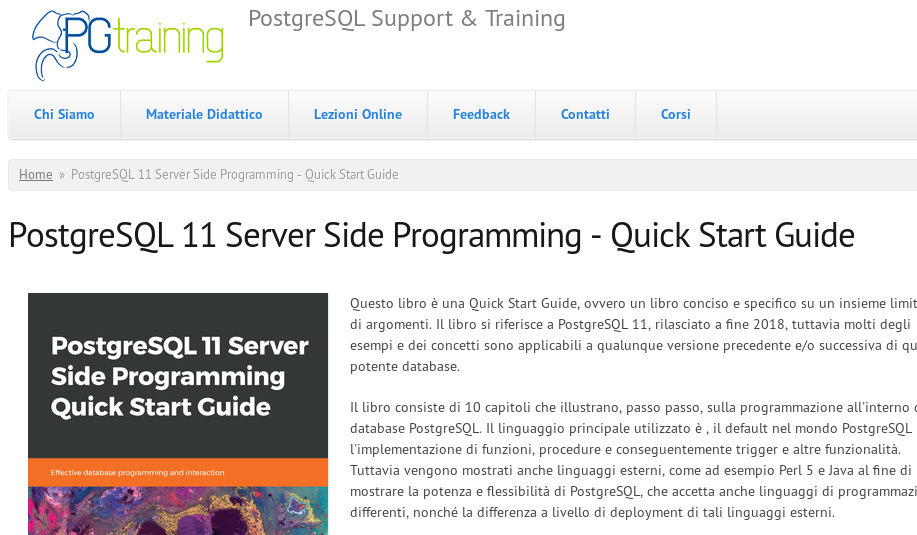Image resolution: width=917 pixels, height=535 pixels.
Task: Click the paragraph starting "Il libro consiste di 10 capitoli"
Action: click(633, 460)
